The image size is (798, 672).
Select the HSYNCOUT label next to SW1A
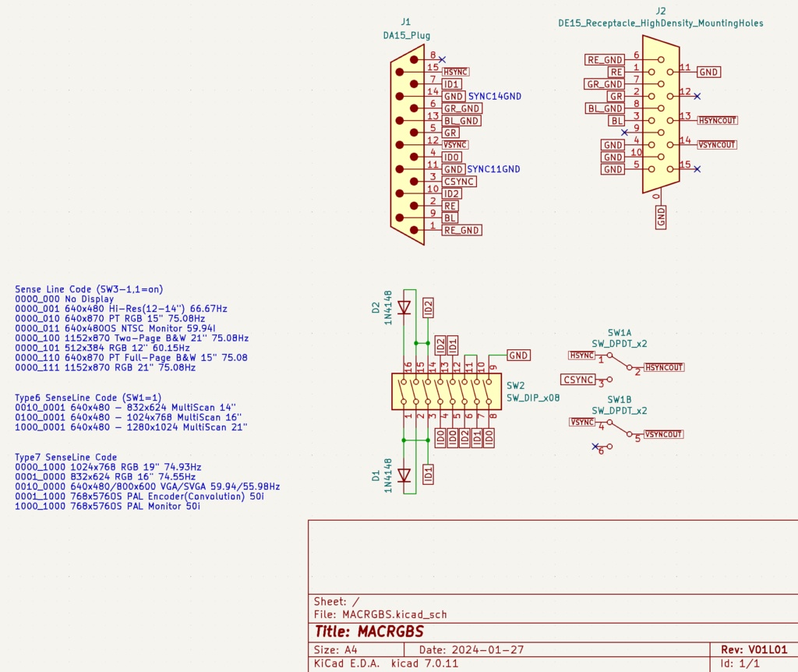(662, 366)
